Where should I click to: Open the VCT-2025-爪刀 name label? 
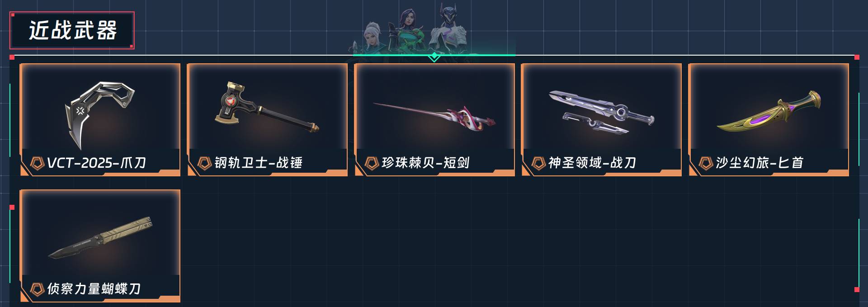[96, 163]
